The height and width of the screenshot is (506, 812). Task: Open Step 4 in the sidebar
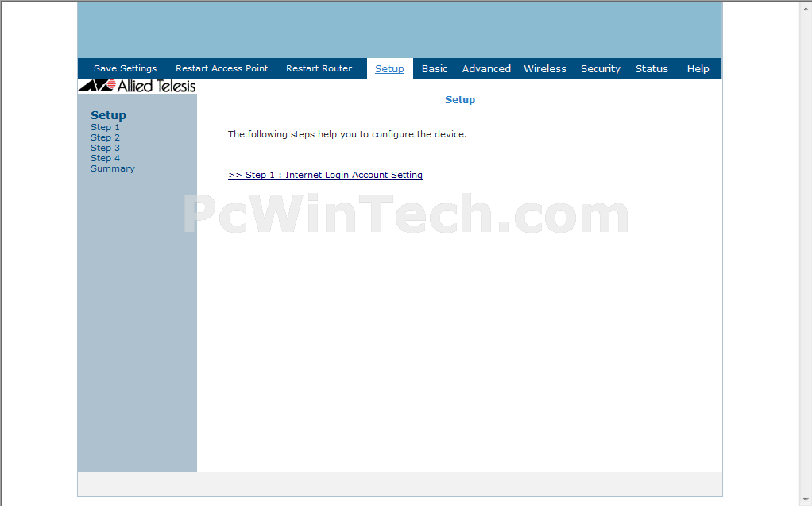105,159
